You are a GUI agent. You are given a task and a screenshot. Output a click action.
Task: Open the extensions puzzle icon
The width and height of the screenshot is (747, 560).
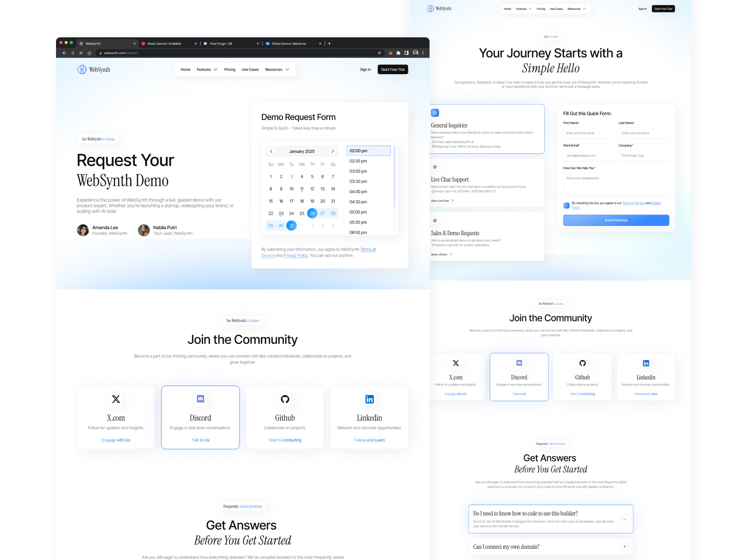[398, 53]
